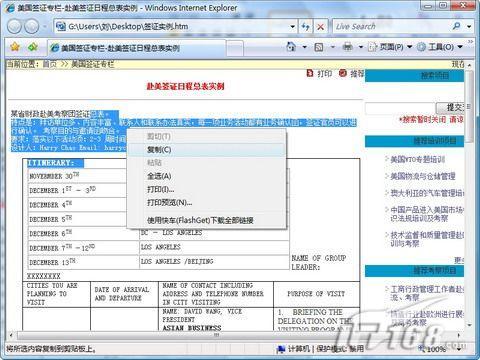Choose 使用快车(FlashGet)下载全部链接 menu item
The width and height of the screenshot is (480, 360).
click(206, 220)
